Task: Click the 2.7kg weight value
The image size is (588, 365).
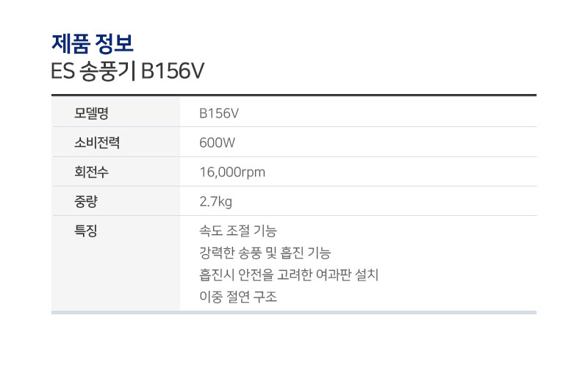Action: pyautogui.click(x=215, y=202)
